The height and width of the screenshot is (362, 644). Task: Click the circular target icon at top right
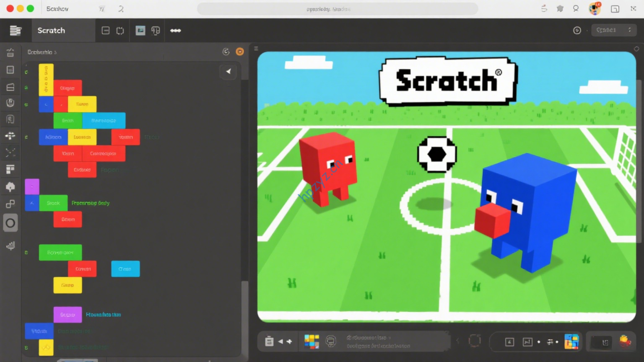(577, 30)
